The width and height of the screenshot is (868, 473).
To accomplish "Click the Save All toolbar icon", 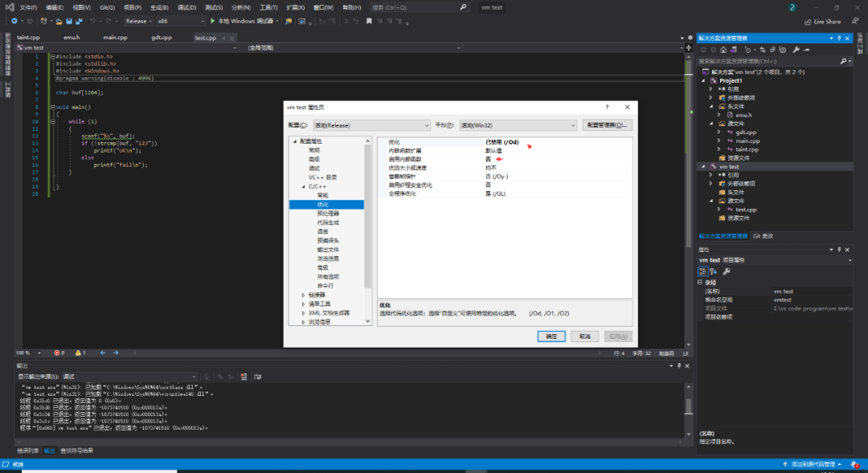I will [x=79, y=21].
